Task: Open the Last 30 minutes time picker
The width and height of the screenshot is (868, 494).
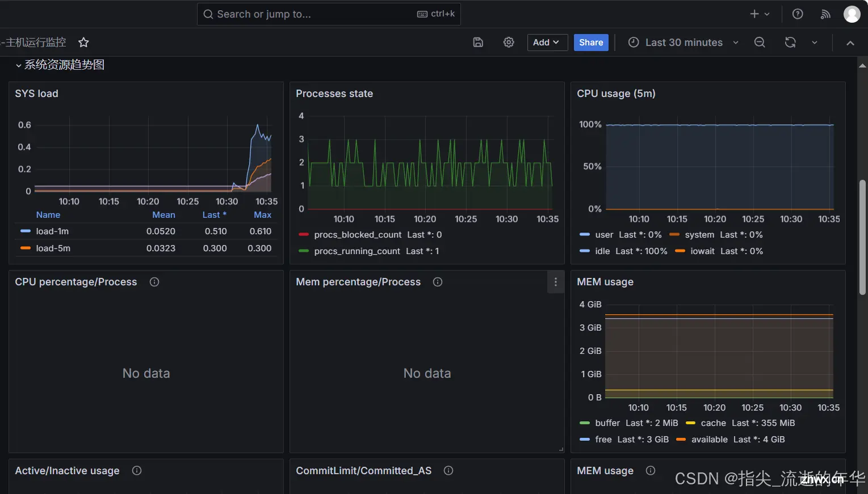Action: point(684,43)
